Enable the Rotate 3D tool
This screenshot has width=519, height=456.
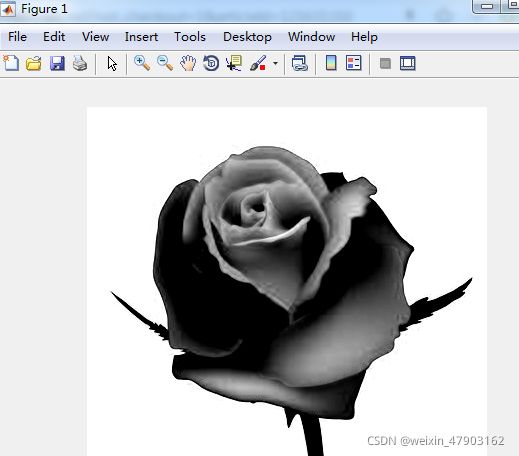[x=211, y=63]
